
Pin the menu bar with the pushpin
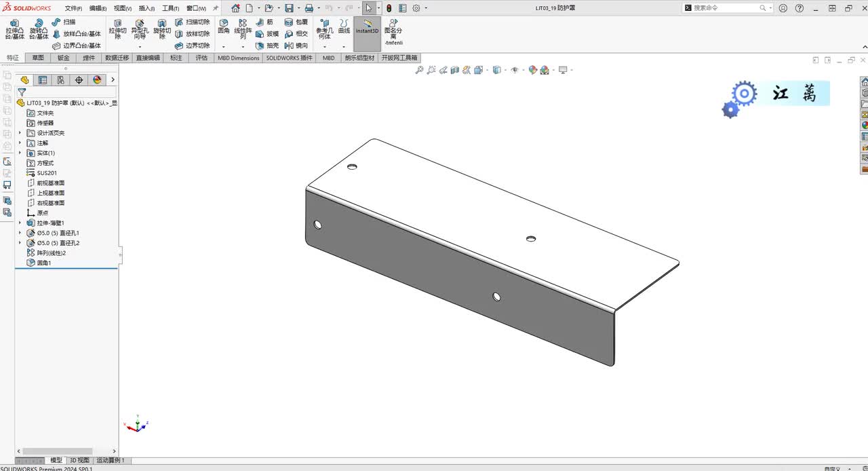point(216,8)
